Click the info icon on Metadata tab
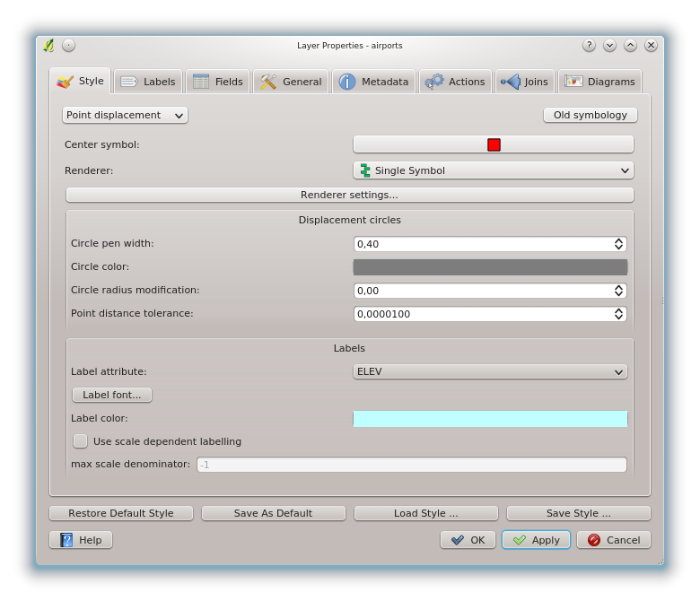Viewport: 700px width, 601px height. coord(347,82)
